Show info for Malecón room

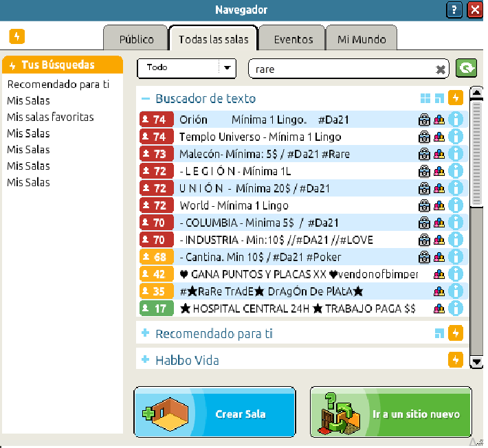456,154
